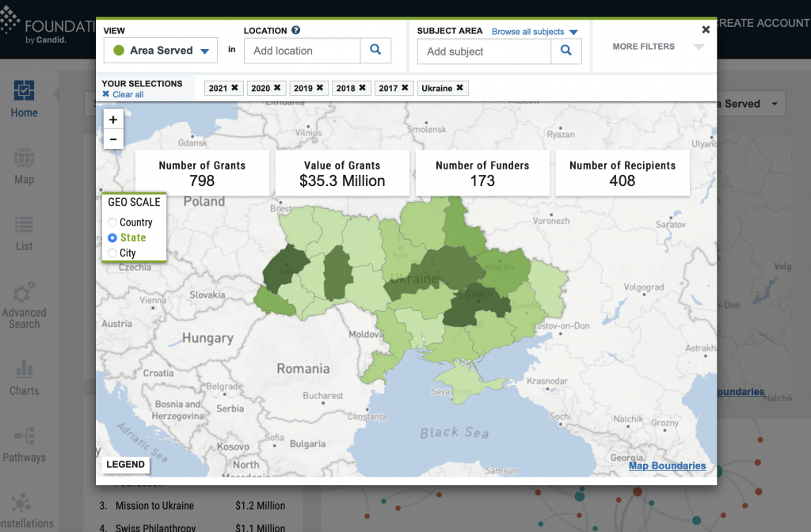Click Mission to Ukraine list entry
Viewport: 811px width, 532px height.
tap(154, 506)
